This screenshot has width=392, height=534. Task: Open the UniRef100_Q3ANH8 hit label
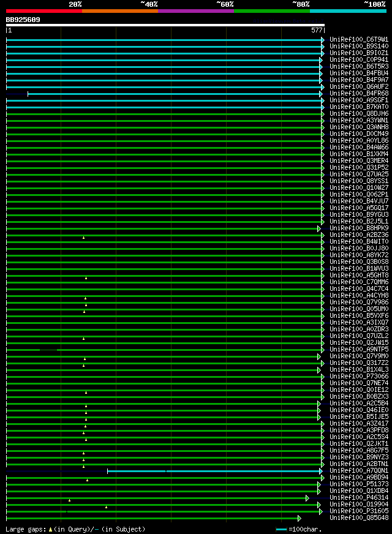[x=359, y=127]
